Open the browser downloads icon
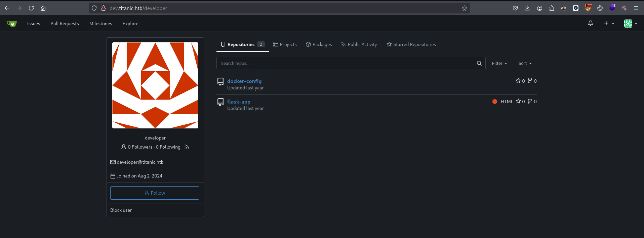The width and height of the screenshot is (644, 238). (527, 8)
